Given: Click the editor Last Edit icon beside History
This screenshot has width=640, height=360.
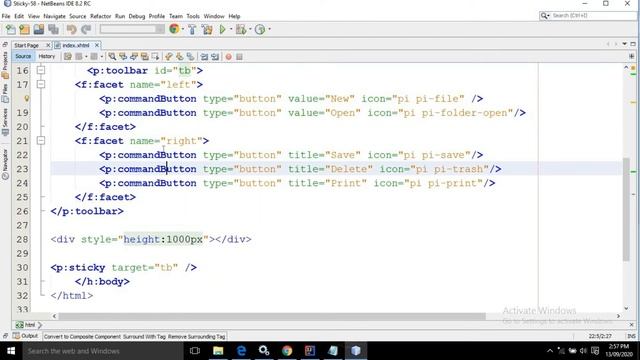Looking at the screenshot, I should (68, 57).
